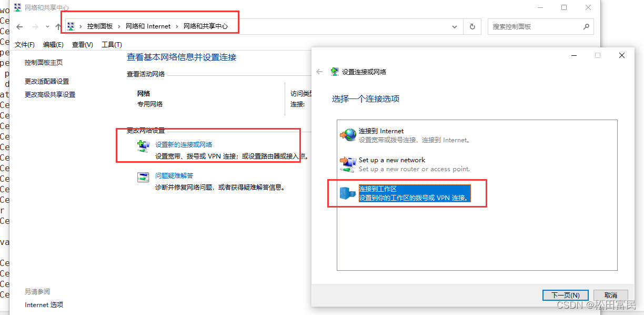Viewport: 644px width, 315px height.
Task: Click the icon beside 设置新的连接或网络
Action: click(143, 146)
